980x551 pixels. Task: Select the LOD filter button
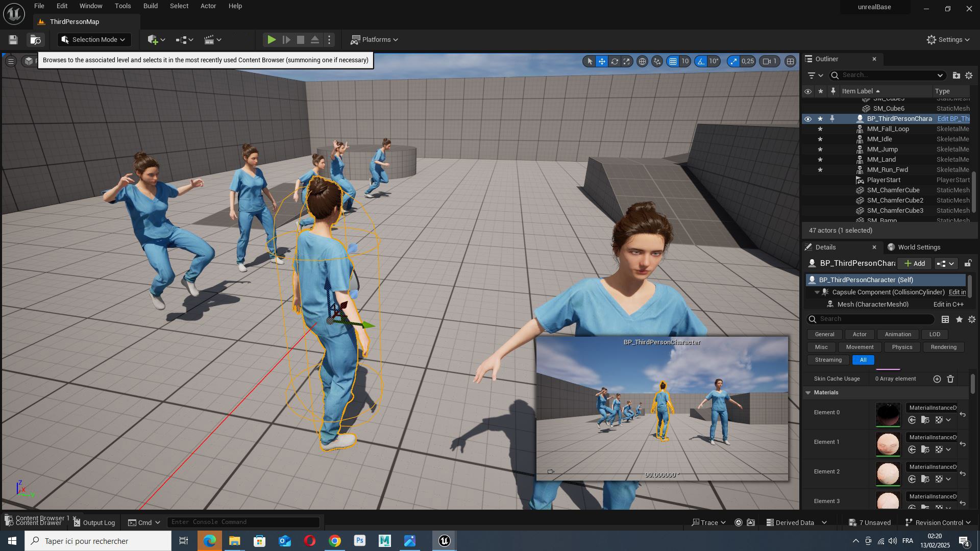click(935, 335)
